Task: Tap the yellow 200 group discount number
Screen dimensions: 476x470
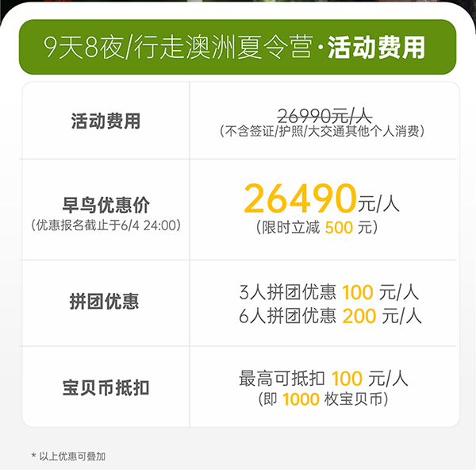Action: point(359,316)
